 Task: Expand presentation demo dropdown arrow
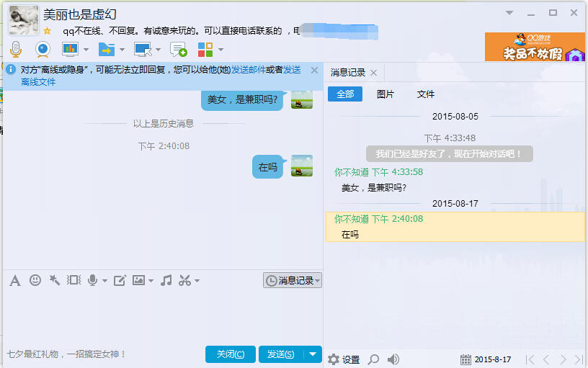point(86,50)
